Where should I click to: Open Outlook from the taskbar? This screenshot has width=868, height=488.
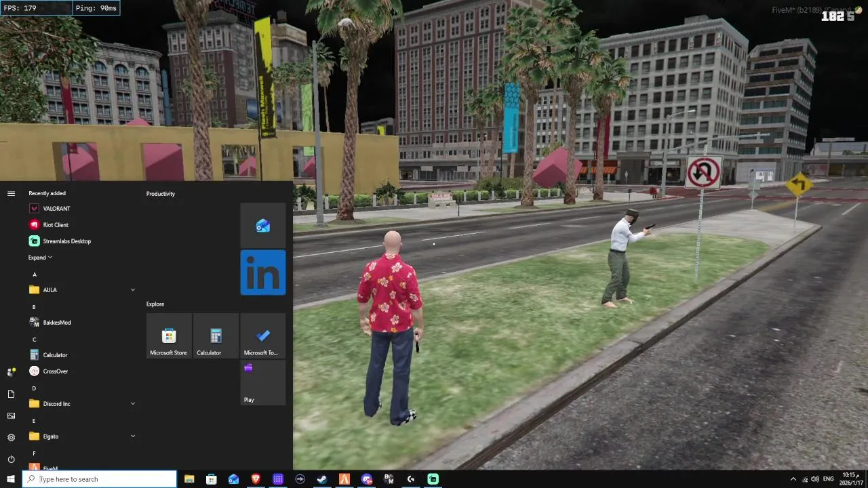[233, 479]
